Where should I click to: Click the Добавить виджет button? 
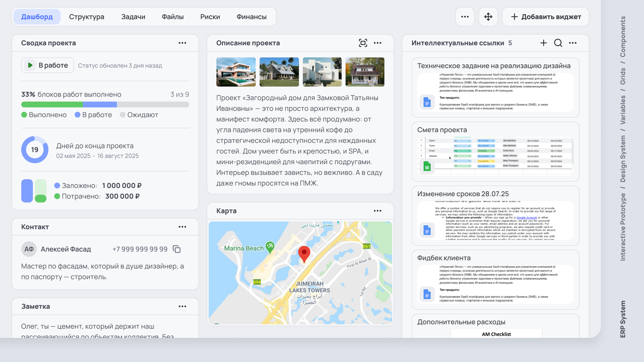click(x=545, y=16)
